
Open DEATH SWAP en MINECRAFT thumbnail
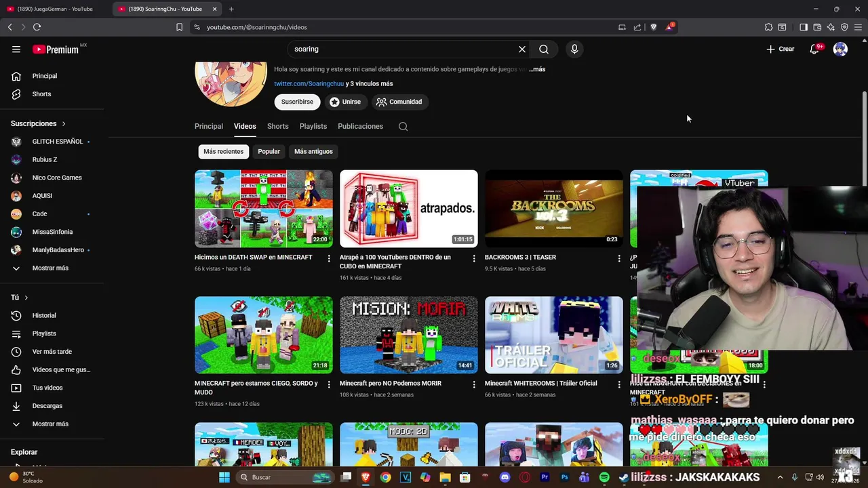(x=264, y=208)
